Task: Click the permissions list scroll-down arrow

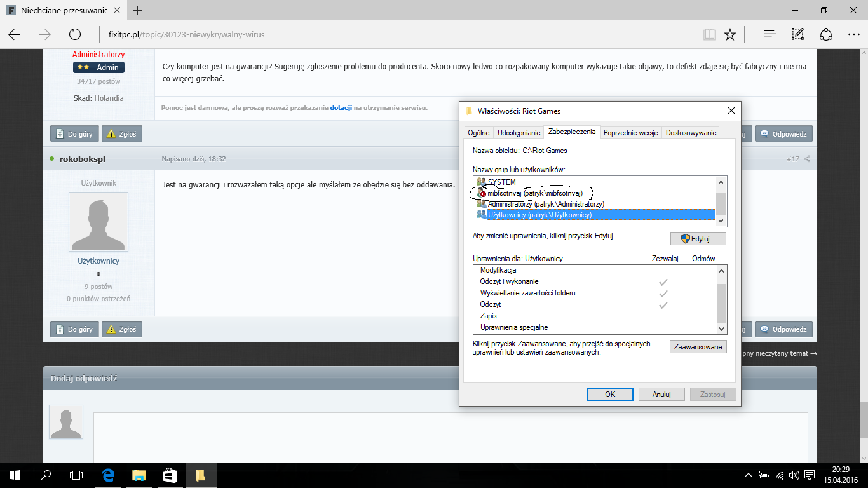Action: (x=721, y=329)
